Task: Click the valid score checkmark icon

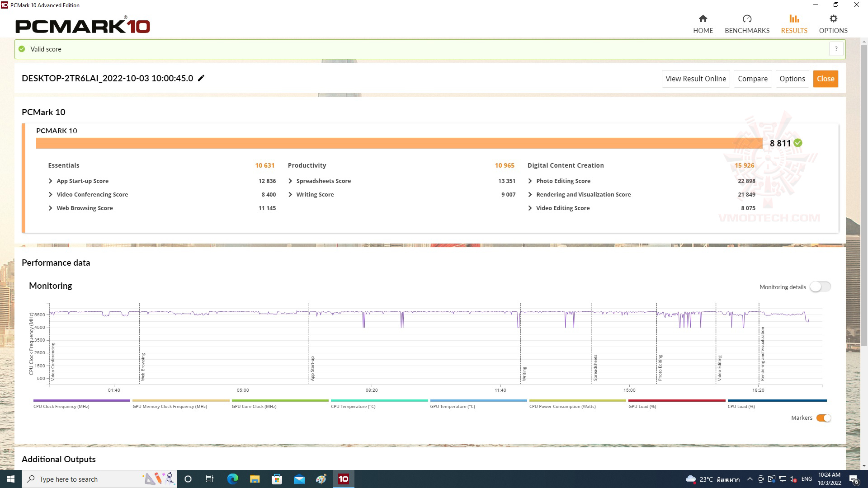Action: tap(22, 49)
